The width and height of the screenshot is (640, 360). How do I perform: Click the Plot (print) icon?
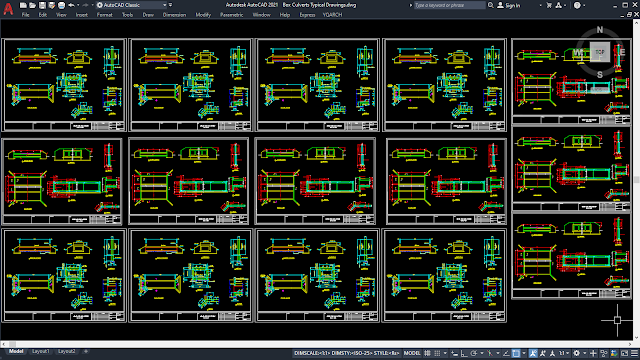coord(61,5)
